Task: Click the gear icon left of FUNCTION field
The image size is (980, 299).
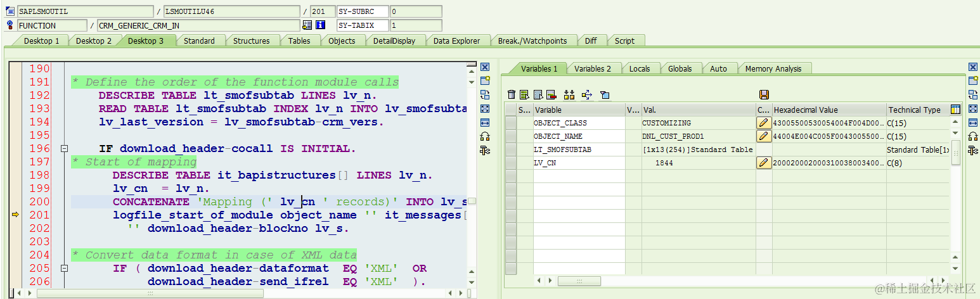Action: [x=10, y=25]
